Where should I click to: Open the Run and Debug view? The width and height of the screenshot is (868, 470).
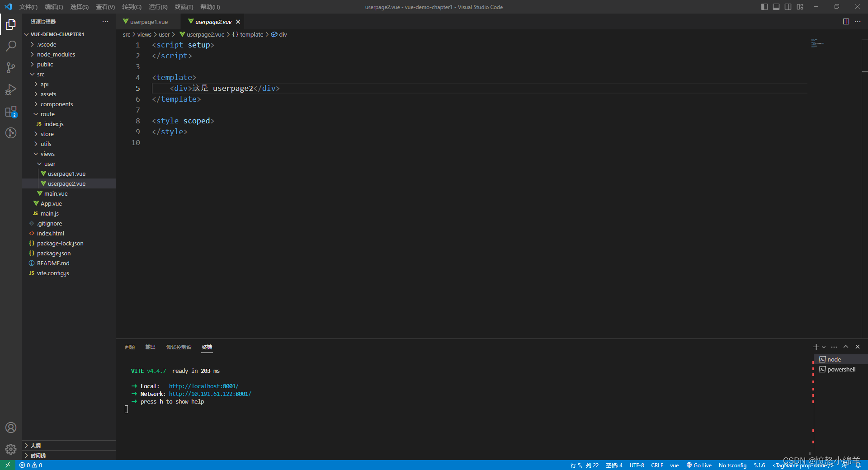click(x=11, y=89)
